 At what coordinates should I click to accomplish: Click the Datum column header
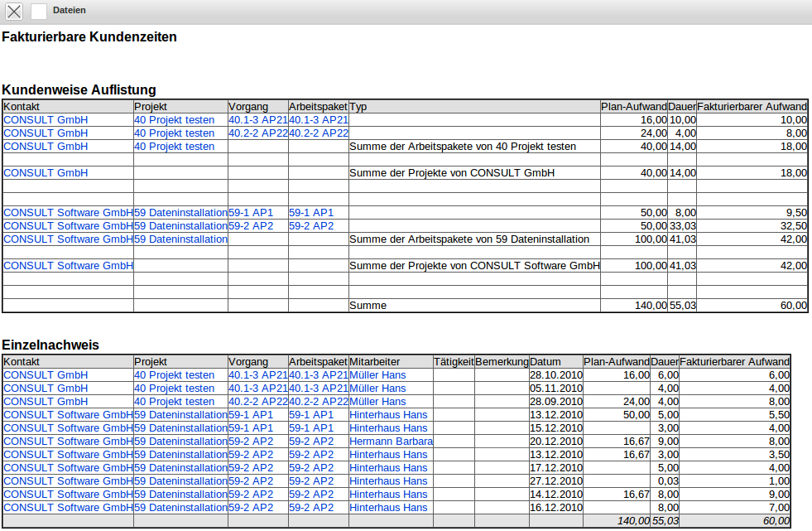pyautogui.click(x=545, y=362)
